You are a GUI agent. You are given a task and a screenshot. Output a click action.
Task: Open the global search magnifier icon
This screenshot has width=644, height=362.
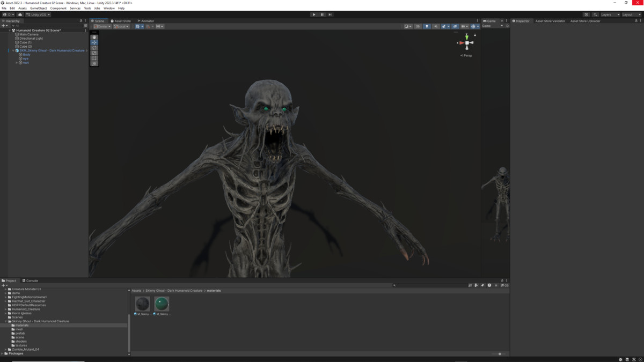595,14
